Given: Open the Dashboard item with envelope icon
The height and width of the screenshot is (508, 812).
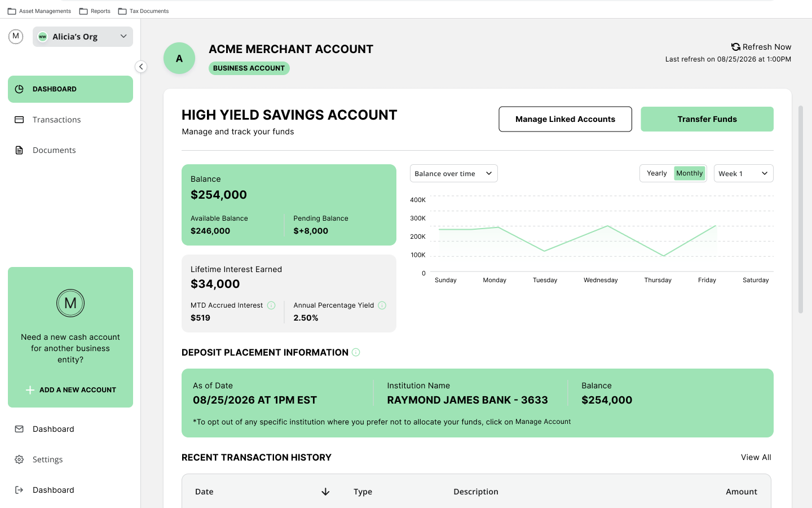Looking at the screenshot, I should 70,429.
